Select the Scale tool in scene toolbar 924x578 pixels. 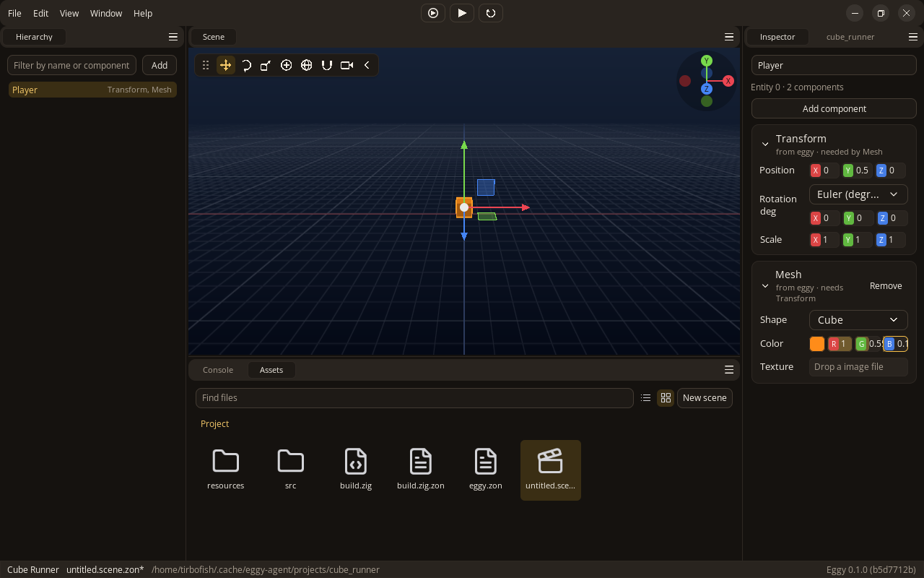(266, 65)
